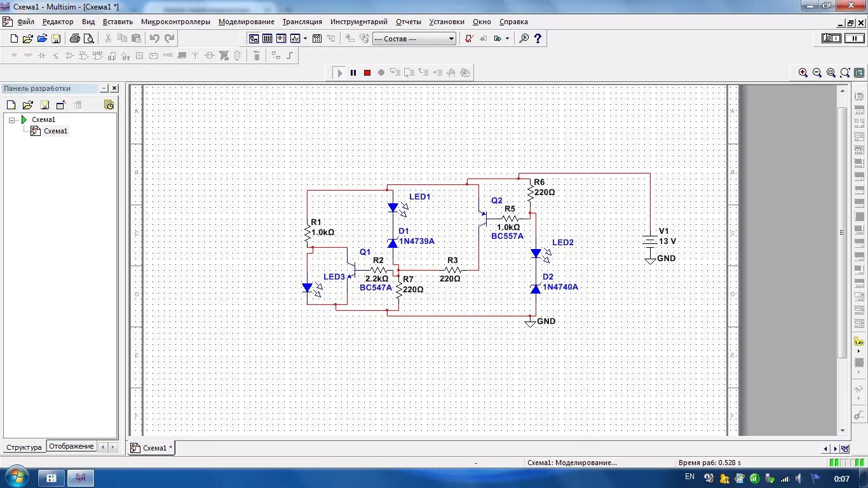Open the '--- Состав ---' combo box

click(x=414, y=39)
